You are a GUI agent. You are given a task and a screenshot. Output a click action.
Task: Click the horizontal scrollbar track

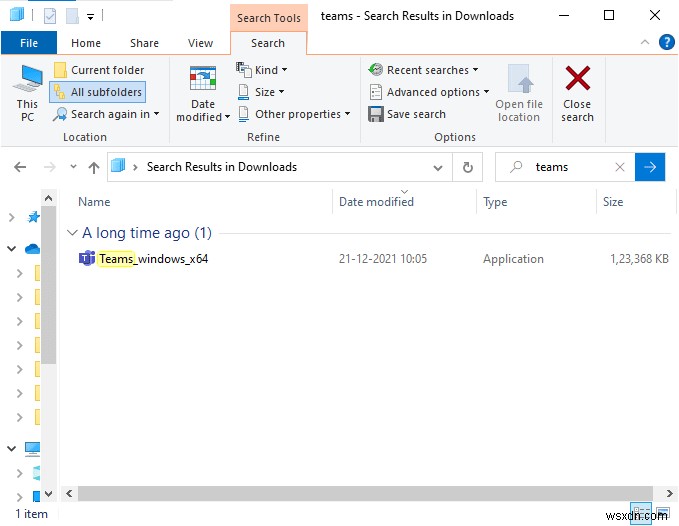[366, 494]
